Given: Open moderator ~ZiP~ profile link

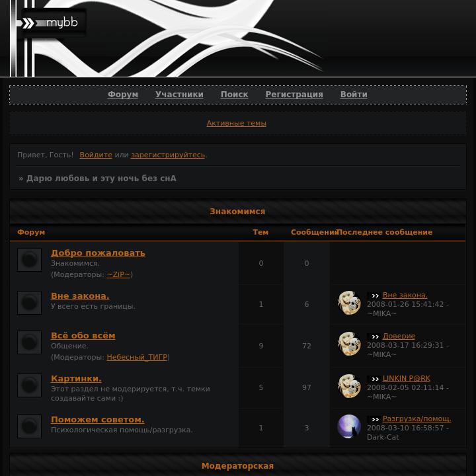Looking at the screenshot, I should tap(118, 274).
